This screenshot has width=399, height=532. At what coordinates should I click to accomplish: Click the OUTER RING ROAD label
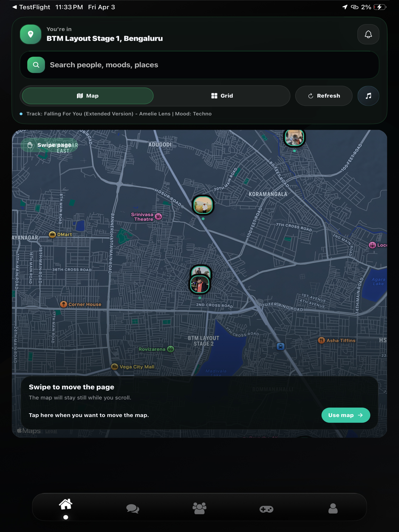tap(282, 307)
